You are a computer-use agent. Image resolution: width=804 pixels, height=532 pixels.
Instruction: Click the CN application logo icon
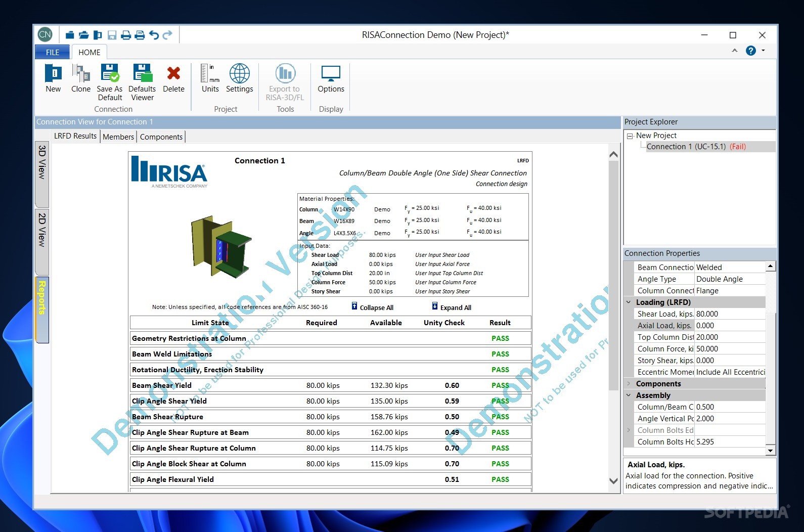(x=45, y=34)
